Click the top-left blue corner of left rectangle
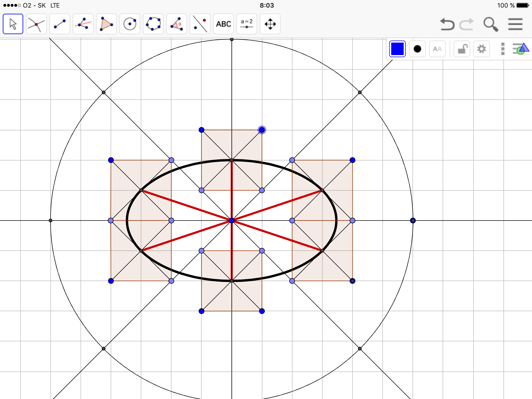This screenshot has height=399, width=532. (111, 160)
